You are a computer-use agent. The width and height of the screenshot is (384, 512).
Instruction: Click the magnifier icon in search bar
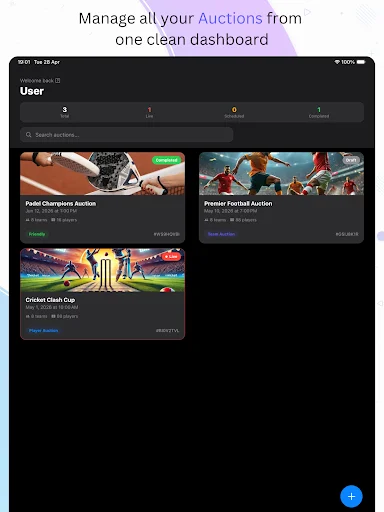click(29, 135)
